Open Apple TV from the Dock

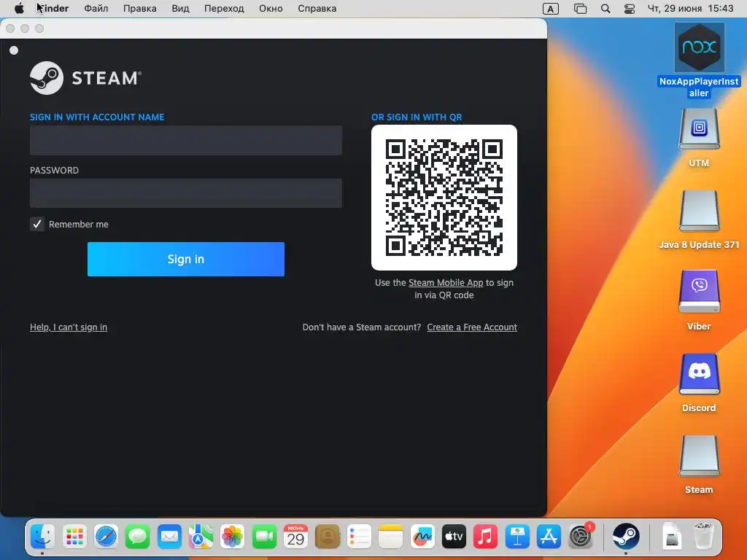454,537
